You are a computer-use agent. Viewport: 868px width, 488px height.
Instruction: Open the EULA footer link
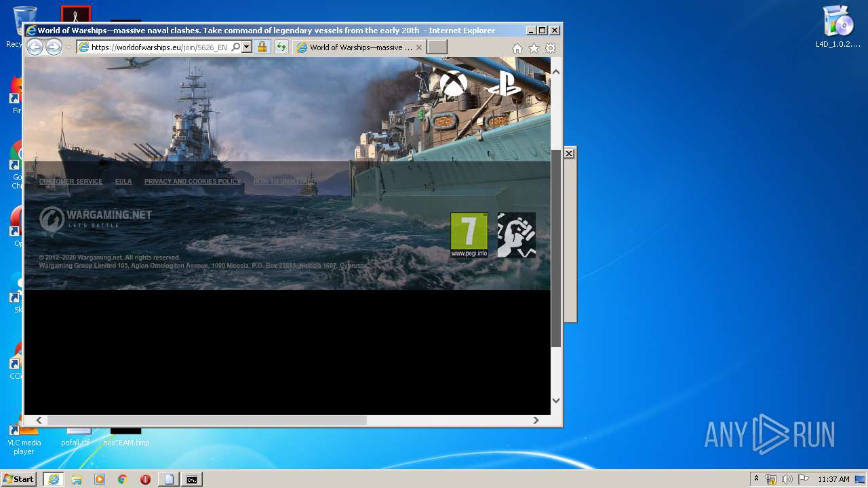click(x=123, y=182)
